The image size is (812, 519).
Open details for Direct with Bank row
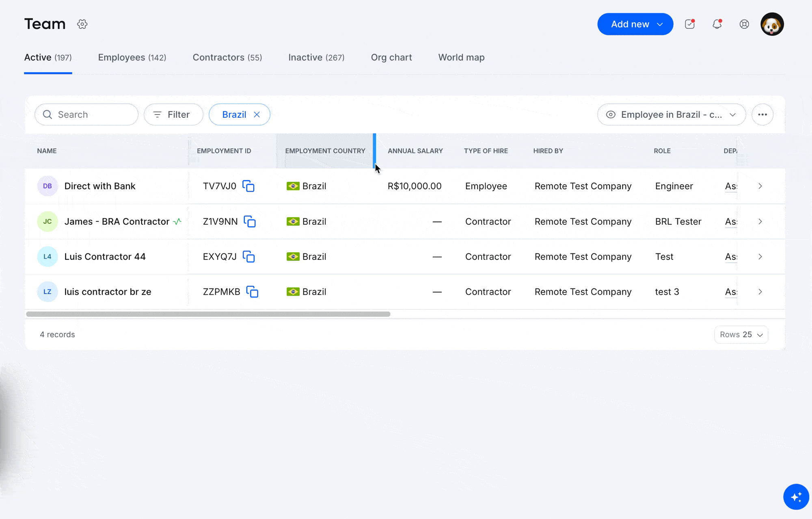click(x=760, y=186)
